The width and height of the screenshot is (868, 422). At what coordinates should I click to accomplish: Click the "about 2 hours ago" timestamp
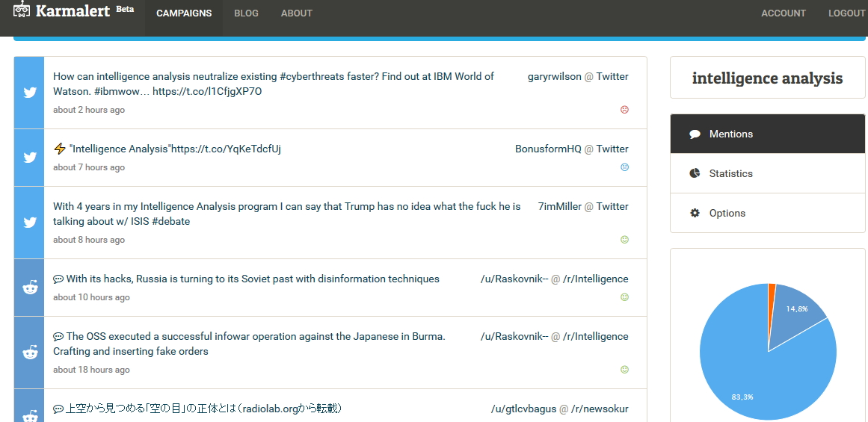pyautogui.click(x=89, y=110)
